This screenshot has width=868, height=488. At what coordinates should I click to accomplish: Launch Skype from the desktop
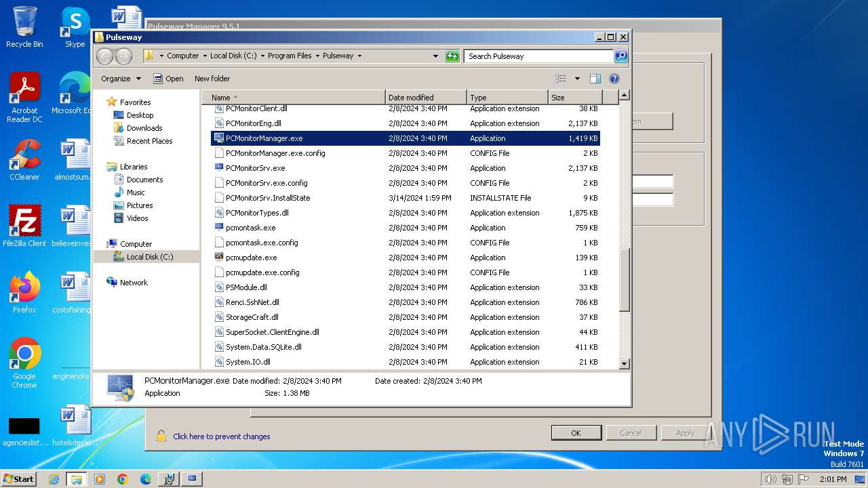pos(75,27)
